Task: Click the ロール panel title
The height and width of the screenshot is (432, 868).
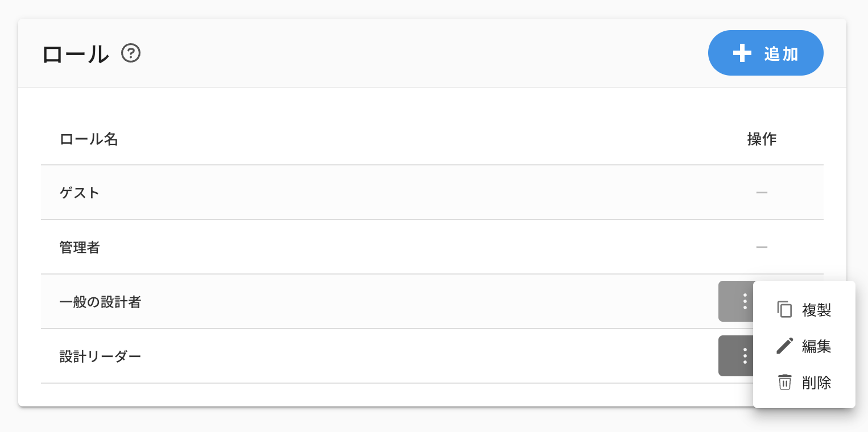Action: coord(75,54)
